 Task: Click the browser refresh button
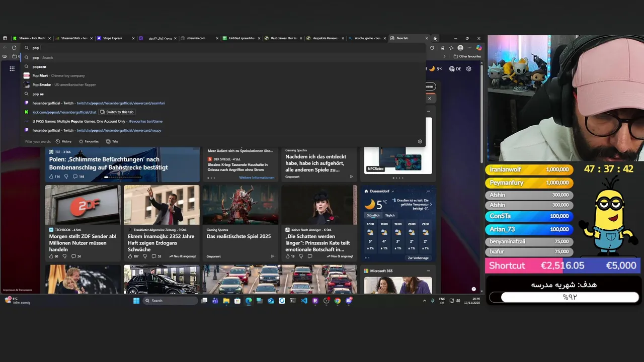pos(14,48)
